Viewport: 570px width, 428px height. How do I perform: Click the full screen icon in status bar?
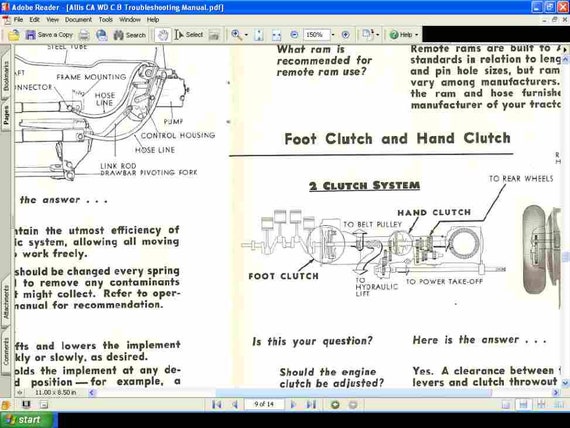[26, 404]
